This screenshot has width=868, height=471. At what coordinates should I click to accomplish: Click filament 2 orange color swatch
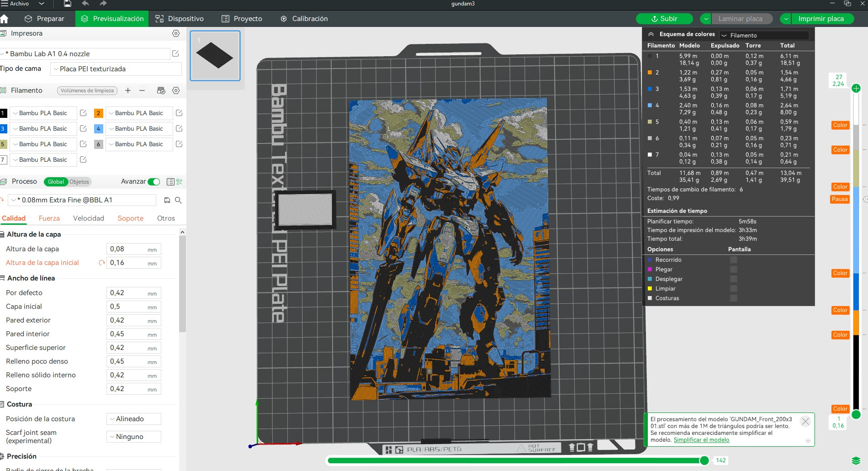point(98,113)
